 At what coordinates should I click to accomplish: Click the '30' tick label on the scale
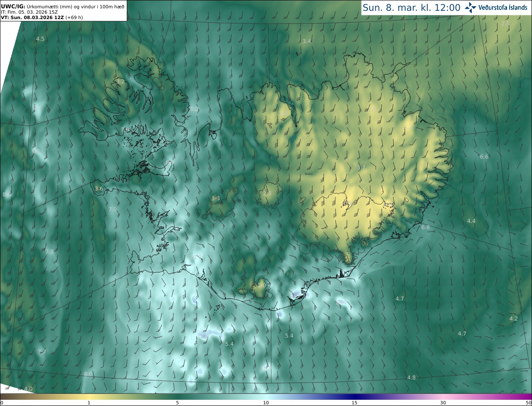[443, 403]
